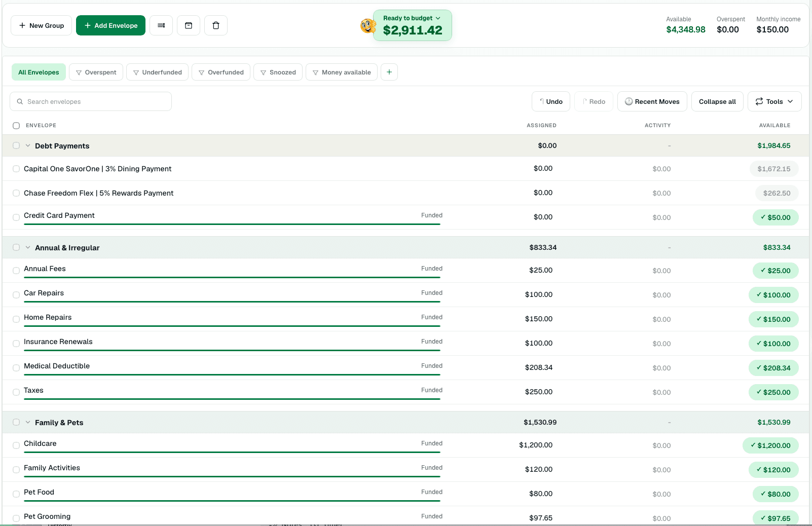This screenshot has width=812, height=526.
Task: Click the funnel icon on Snoozed filter
Action: point(263,72)
